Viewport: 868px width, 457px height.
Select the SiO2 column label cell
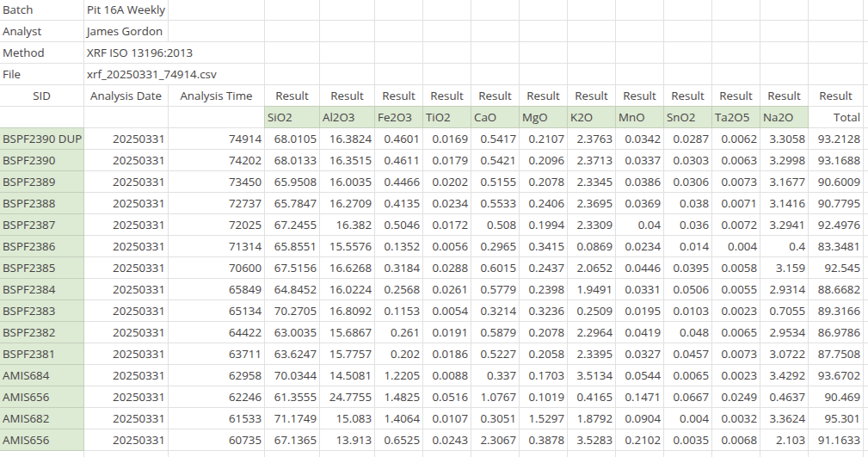[x=291, y=117]
